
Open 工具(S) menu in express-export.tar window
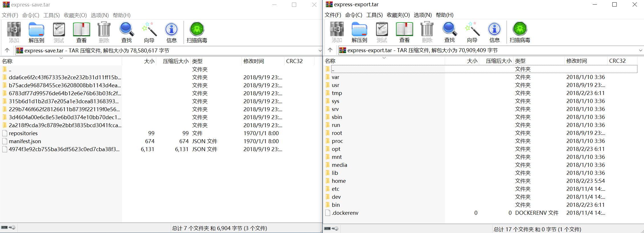(x=374, y=15)
